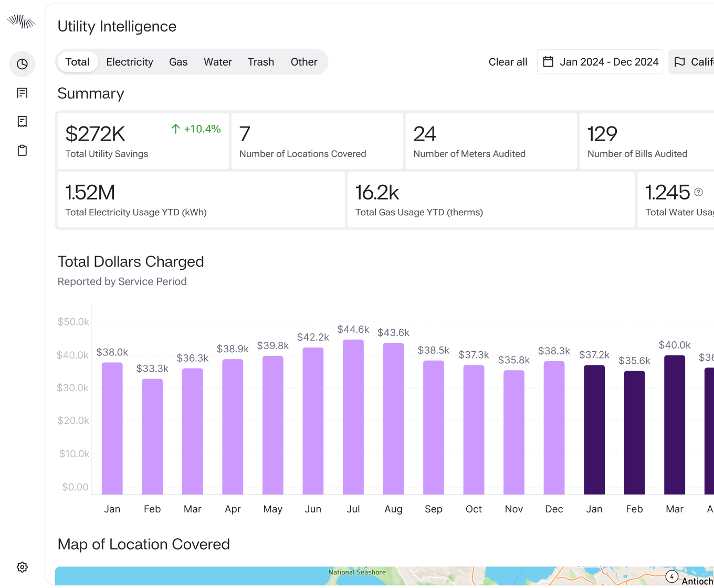The width and height of the screenshot is (714, 588).
Task: Open the Other tab
Action: coord(304,62)
